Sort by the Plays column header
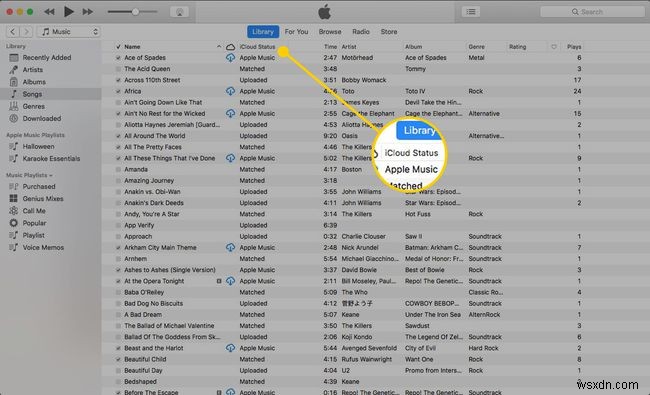The width and height of the screenshot is (650, 395). coord(574,47)
